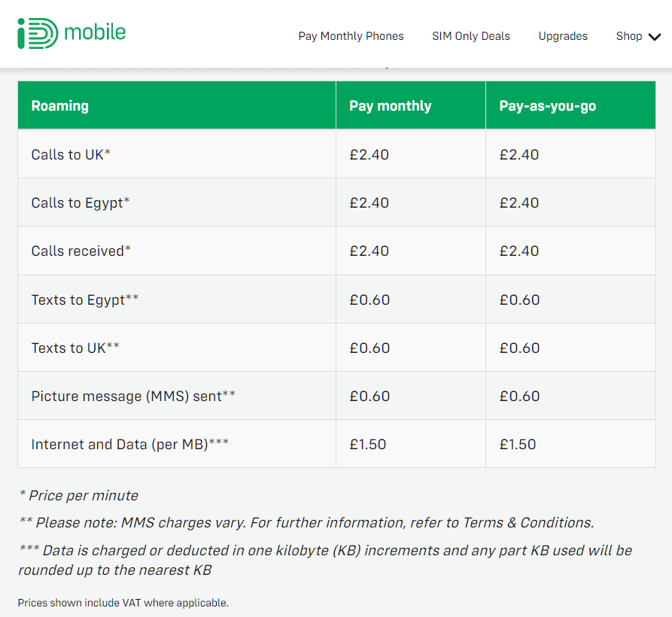Click the Pay monthly column header
This screenshot has height=617, width=672.
(x=390, y=106)
